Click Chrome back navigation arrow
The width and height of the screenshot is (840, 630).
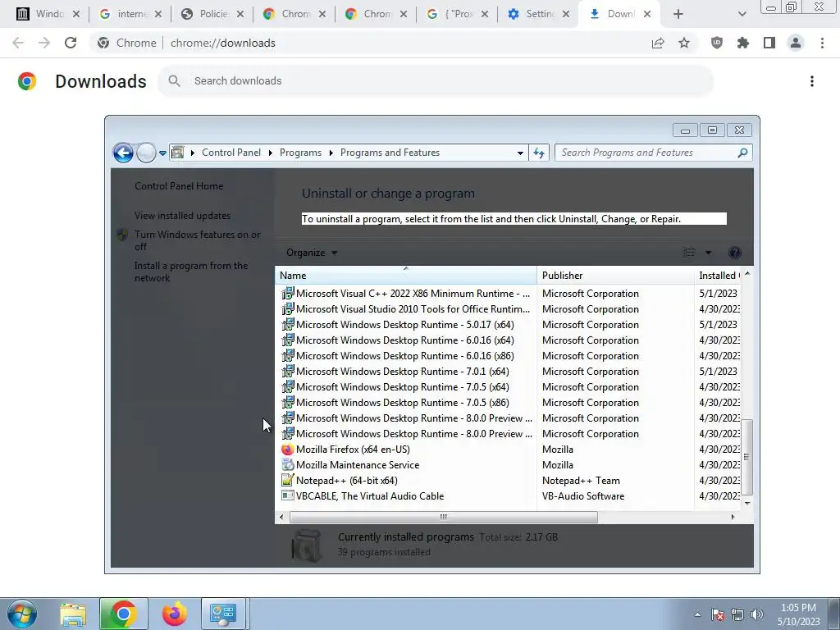pos(18,43)
